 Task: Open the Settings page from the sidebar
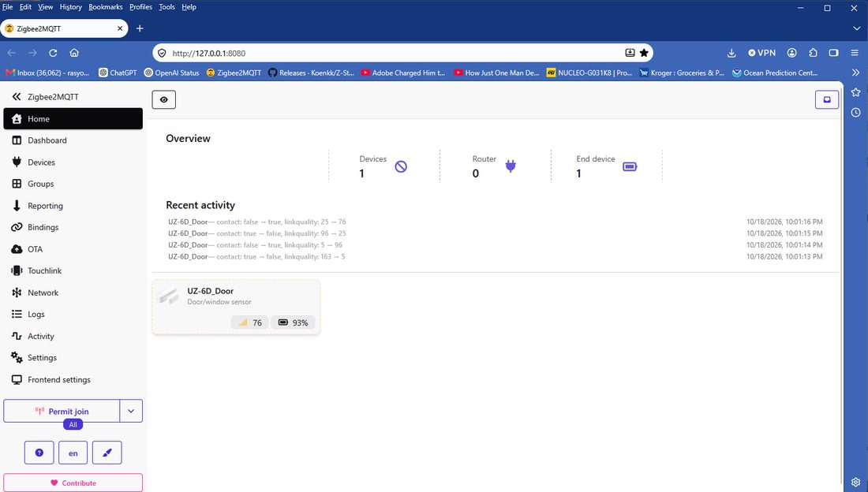pyautogui.click(x=73, y=357)
